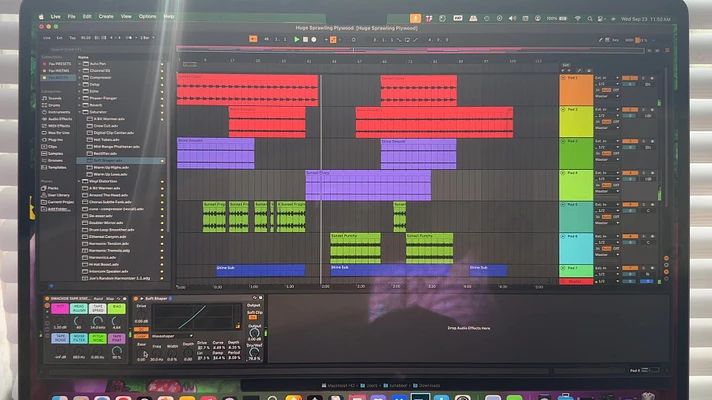Viewport: 712px width, 400px height.
Task: Adjust Soft Shaper Output knob
Action: pos(254,334)
